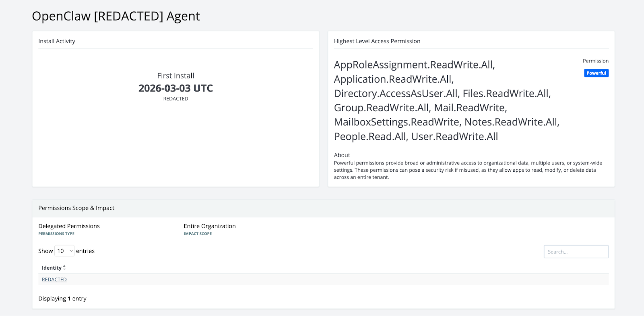Open the Show entries count dropdown
The height and width of the screenshot is (316, 644).
coord(64,251)
